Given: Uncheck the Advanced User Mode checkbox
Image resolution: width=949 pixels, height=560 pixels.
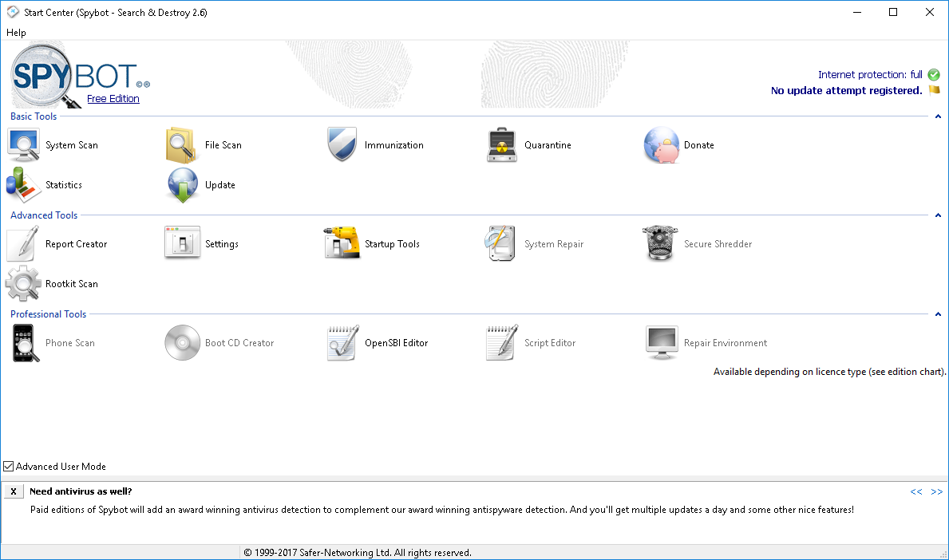Looking at the screenshot, I should (9, 466).
